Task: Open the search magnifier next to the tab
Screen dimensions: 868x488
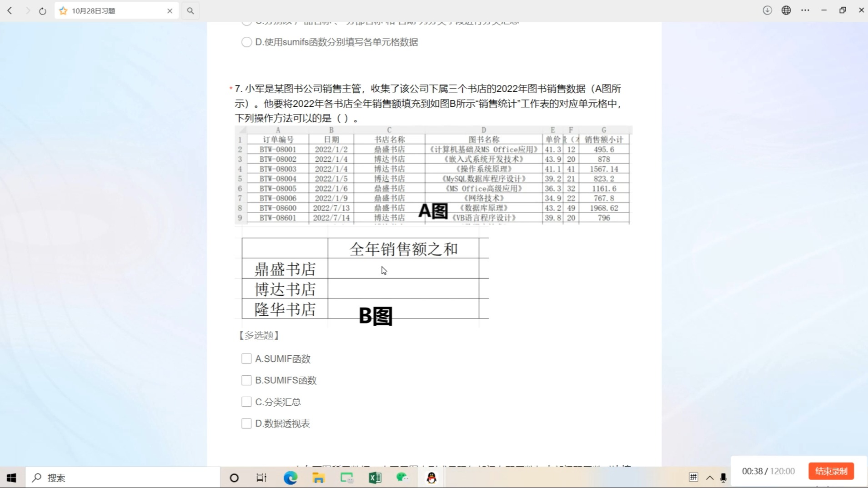Action: click(x=191, y=10)
